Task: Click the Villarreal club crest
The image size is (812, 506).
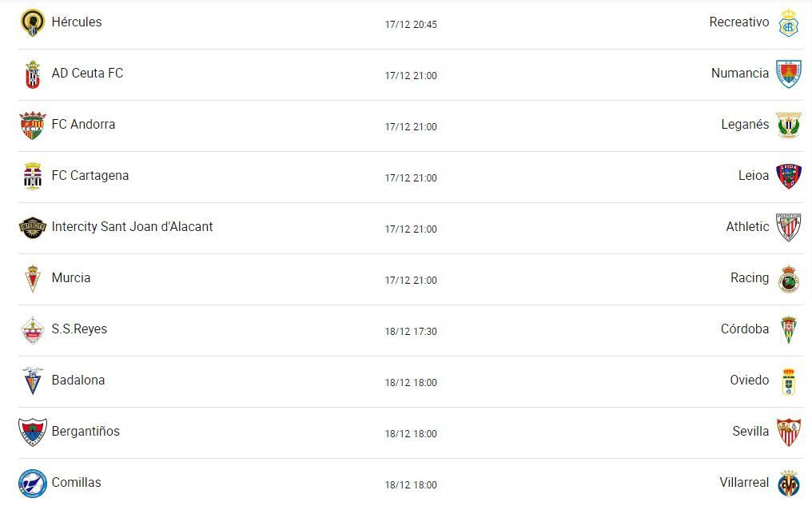Action: pos(788,483)
